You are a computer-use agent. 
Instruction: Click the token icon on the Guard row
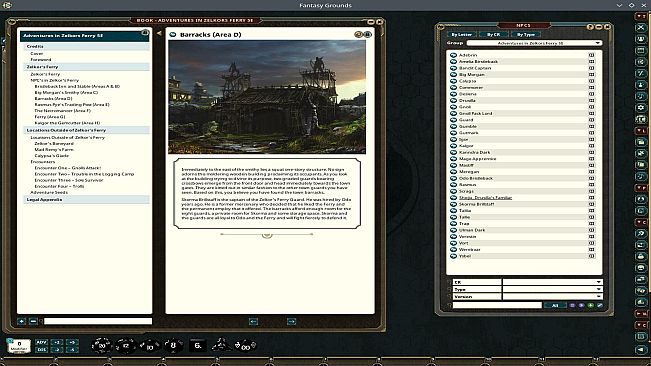592,120
